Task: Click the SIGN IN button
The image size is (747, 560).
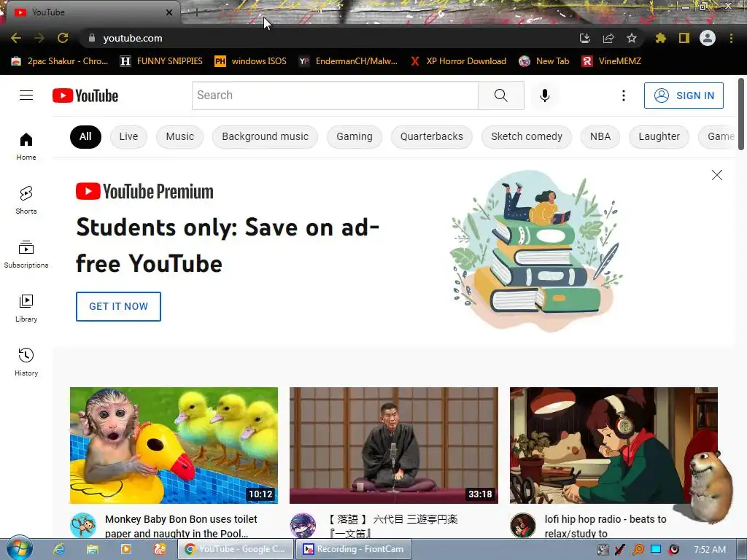Action: 684,96
